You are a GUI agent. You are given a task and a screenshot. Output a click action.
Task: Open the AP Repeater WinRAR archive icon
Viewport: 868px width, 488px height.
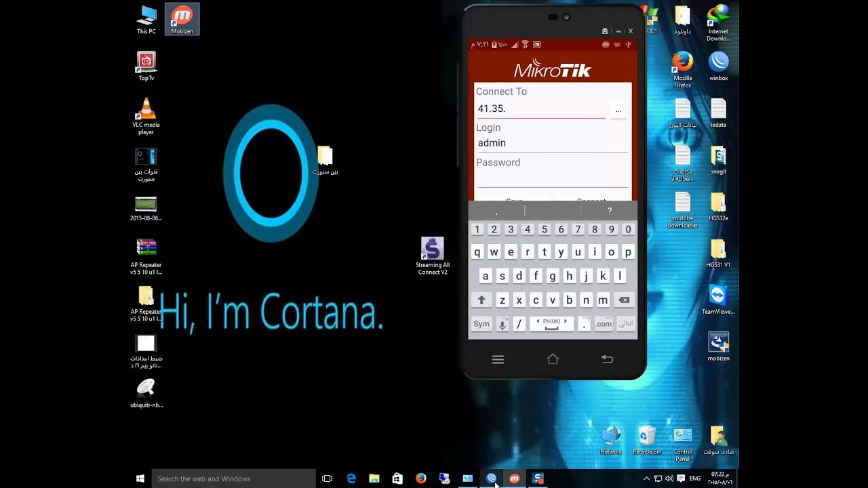click(146, 256)
